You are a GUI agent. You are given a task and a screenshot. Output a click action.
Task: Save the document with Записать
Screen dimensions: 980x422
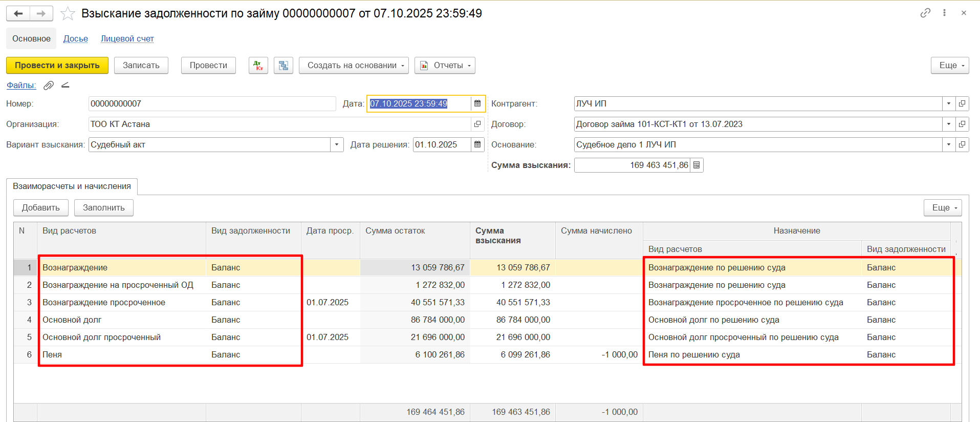(141, 66)
